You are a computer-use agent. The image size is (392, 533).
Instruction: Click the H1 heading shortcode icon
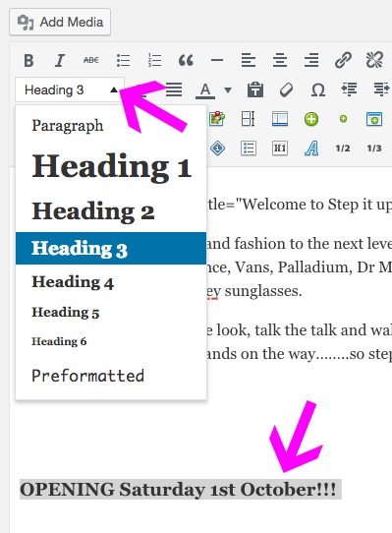click(x=280, y=148)
